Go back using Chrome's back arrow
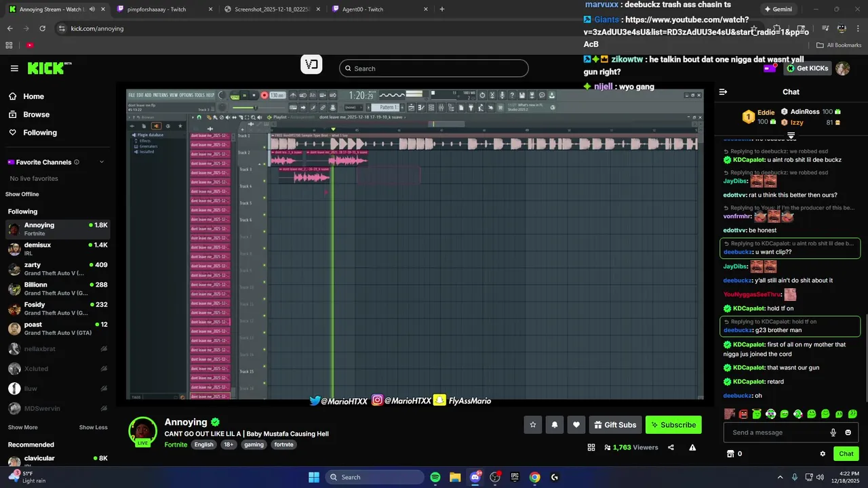The image size is (868, 488). pyautogui.click(x=9, y=28)
